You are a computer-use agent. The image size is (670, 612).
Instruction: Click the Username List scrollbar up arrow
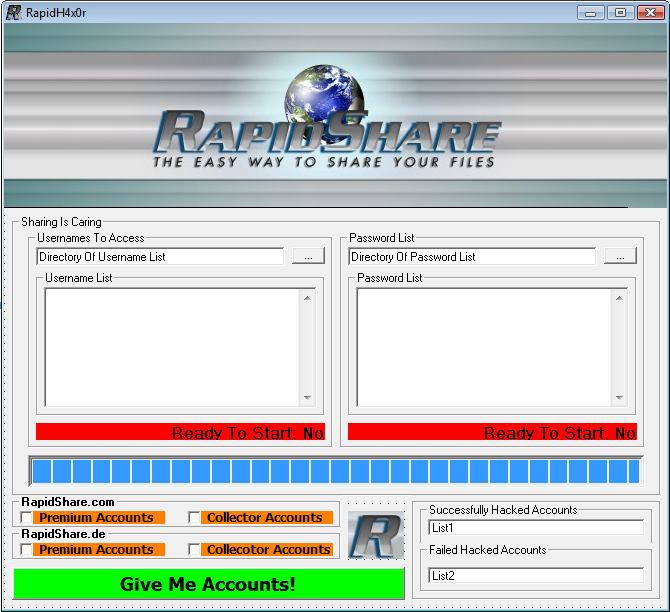click(307, 298)
